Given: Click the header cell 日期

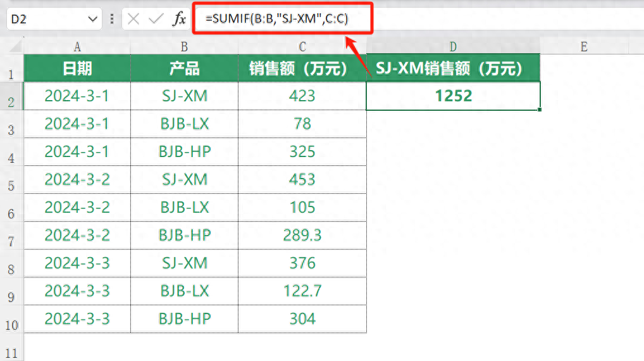Looking at the screenshot, I should pyautogui.click(x=77, y=68).
